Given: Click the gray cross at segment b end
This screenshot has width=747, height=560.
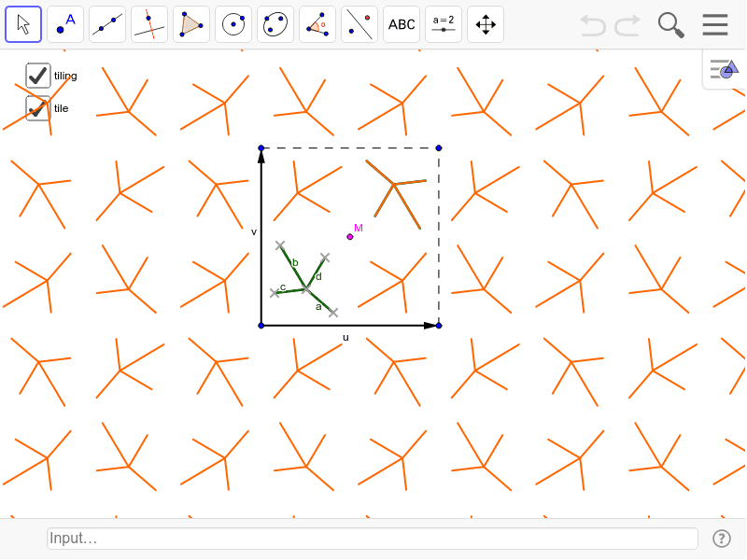Looking at the screenshot, I should [280, 245].
